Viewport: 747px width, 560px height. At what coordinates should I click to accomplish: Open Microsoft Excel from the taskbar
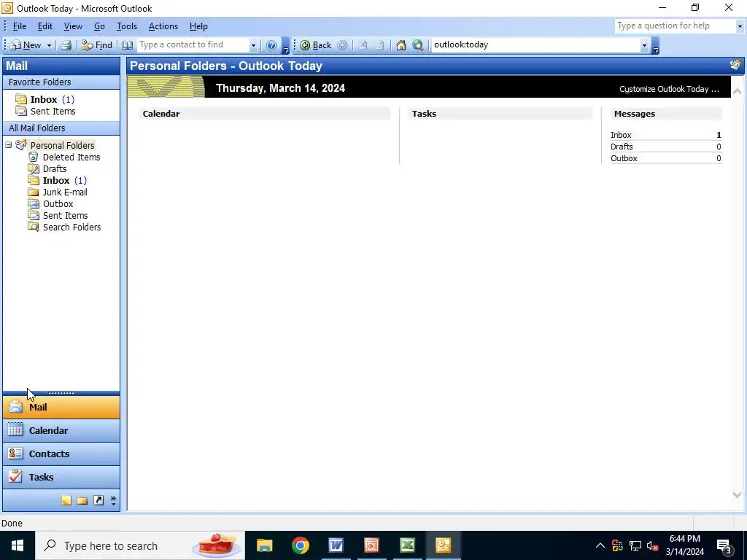pos(407,545)
